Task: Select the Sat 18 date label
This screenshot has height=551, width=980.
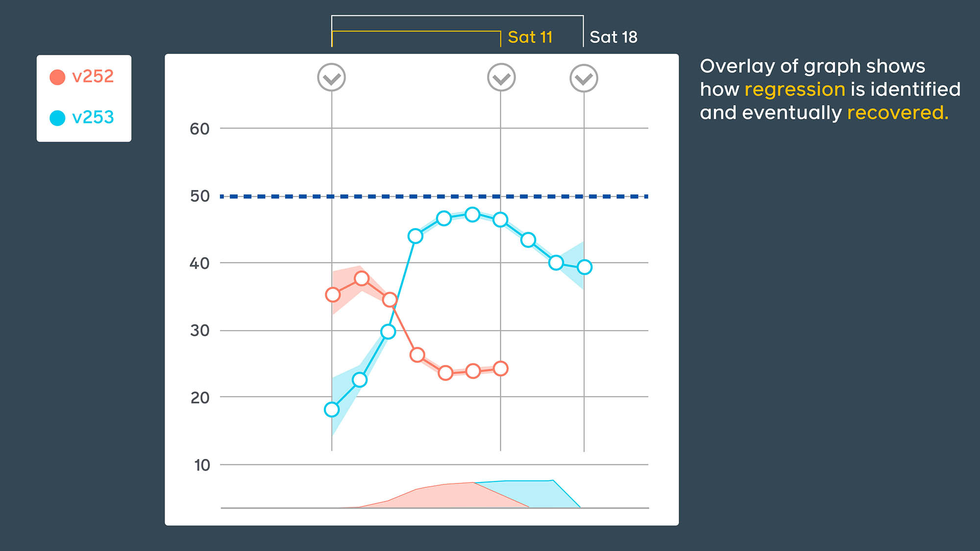Action: (x=613, y=37)
